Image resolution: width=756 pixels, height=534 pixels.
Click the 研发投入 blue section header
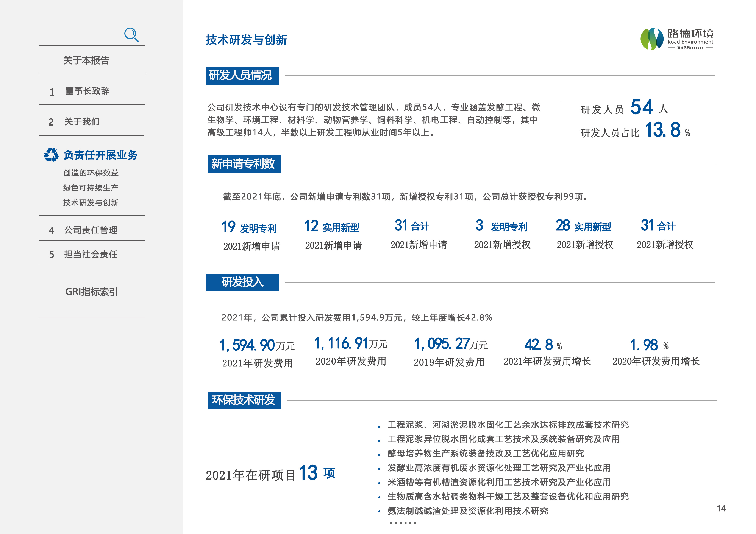pyautogui.click(x=242, y=282)
